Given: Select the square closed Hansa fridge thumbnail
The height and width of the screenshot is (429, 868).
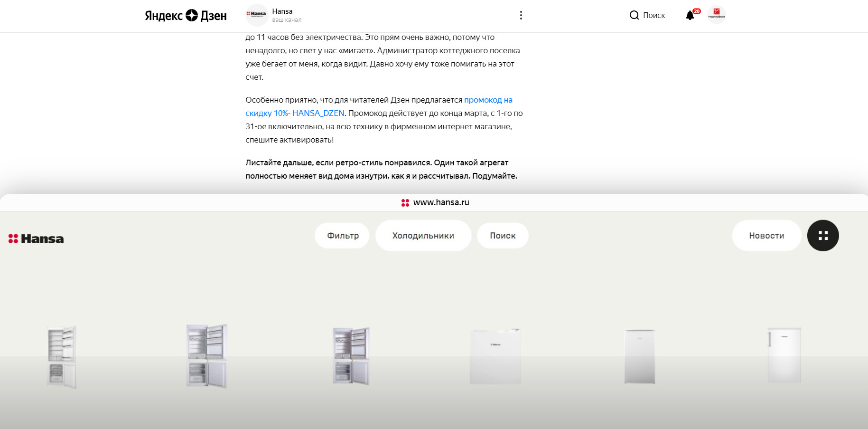Looking at the screenshot, I should [x=495, y=356].
